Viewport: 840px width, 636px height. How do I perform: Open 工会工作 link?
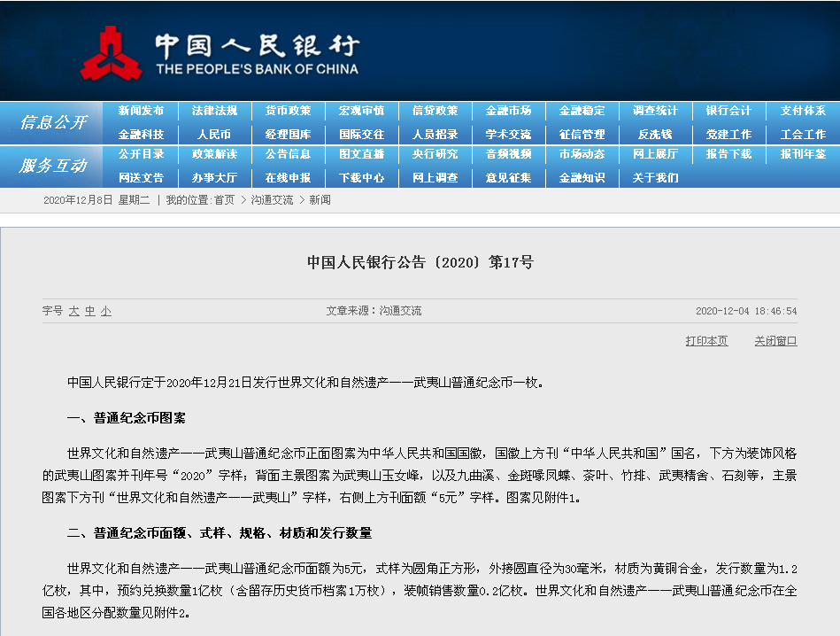pos(803,134)
